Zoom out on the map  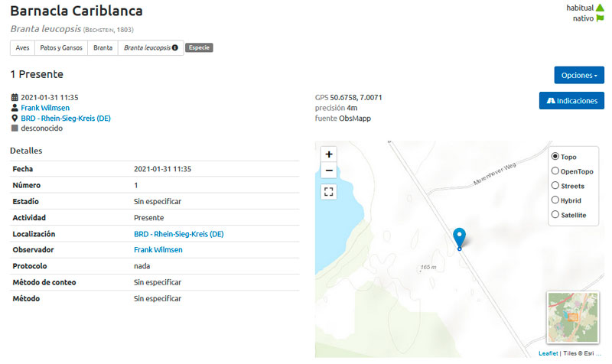[x=329, y=171]
